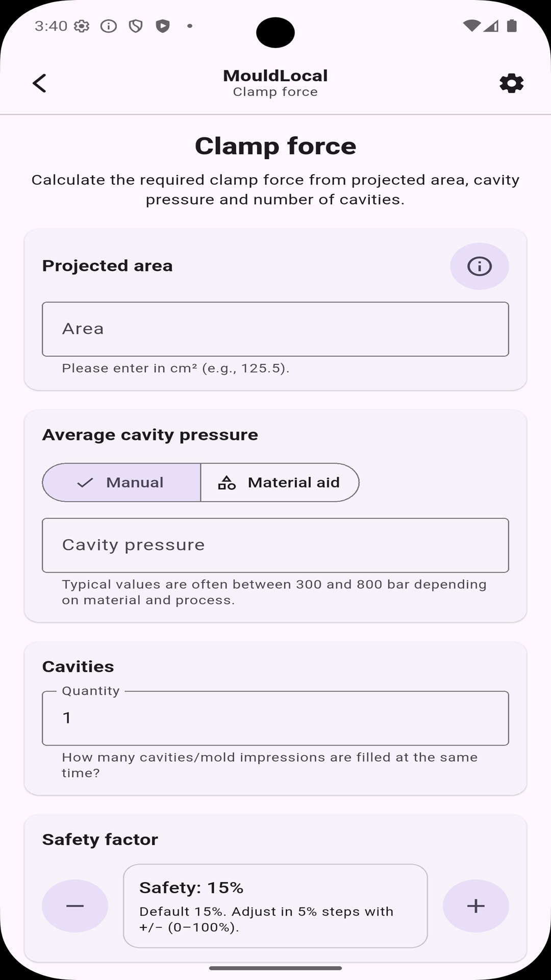
Task: Show Projected area info tooltip
Action: point(479,266)
